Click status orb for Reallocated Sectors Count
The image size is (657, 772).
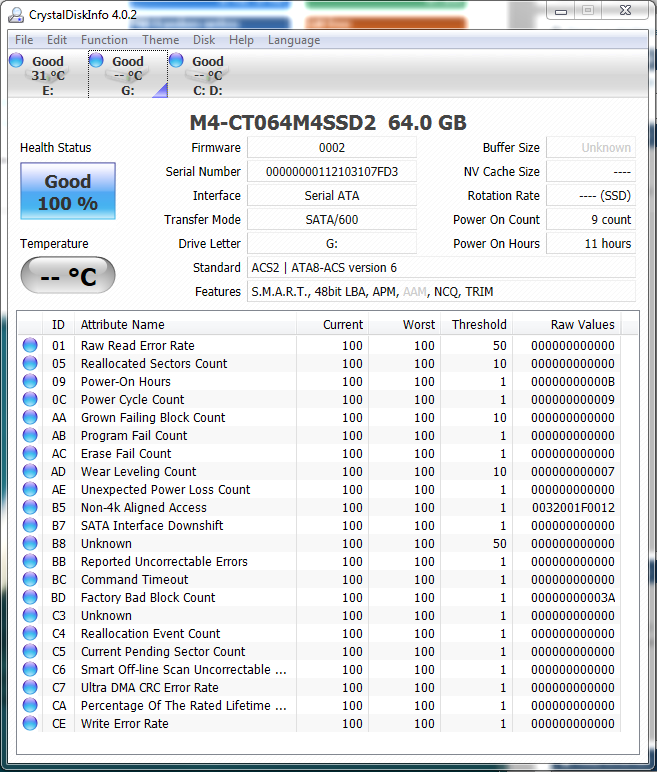(30, 363)
